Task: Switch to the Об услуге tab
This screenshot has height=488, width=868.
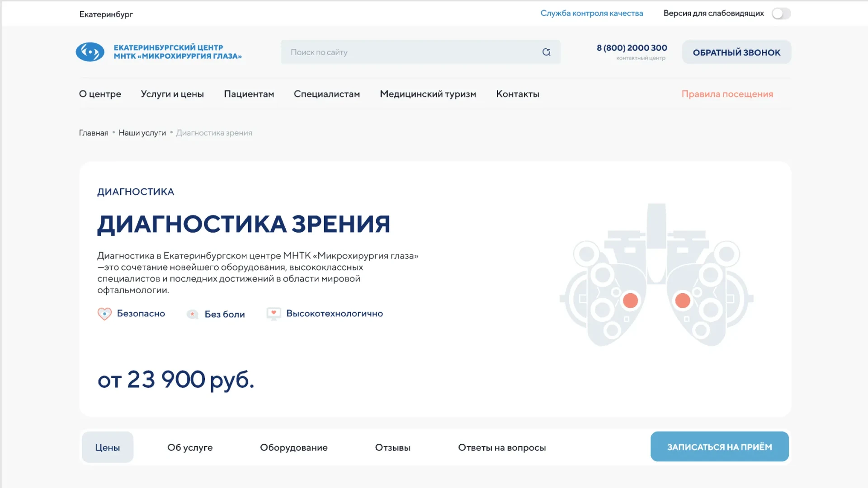Action: click(x=190, y=447)
